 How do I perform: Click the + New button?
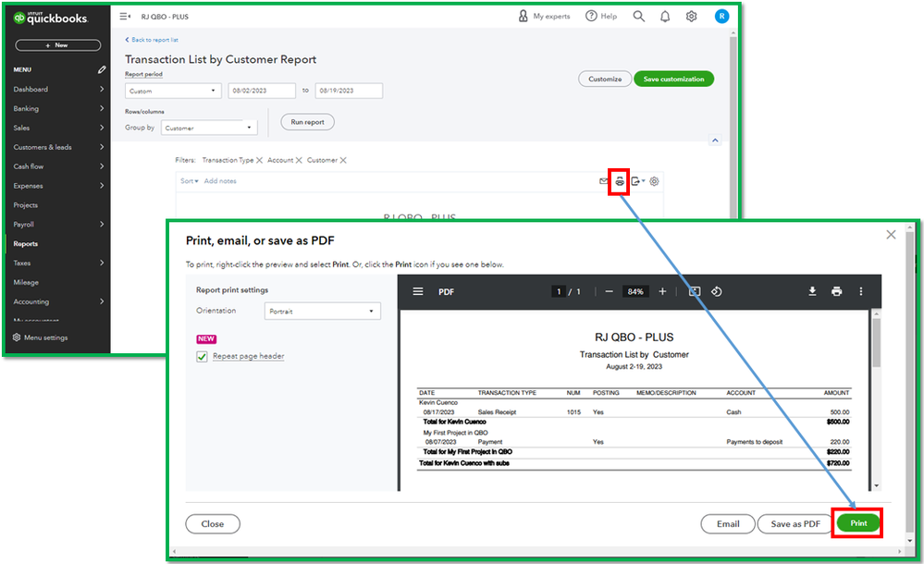(x=57, y=45)
